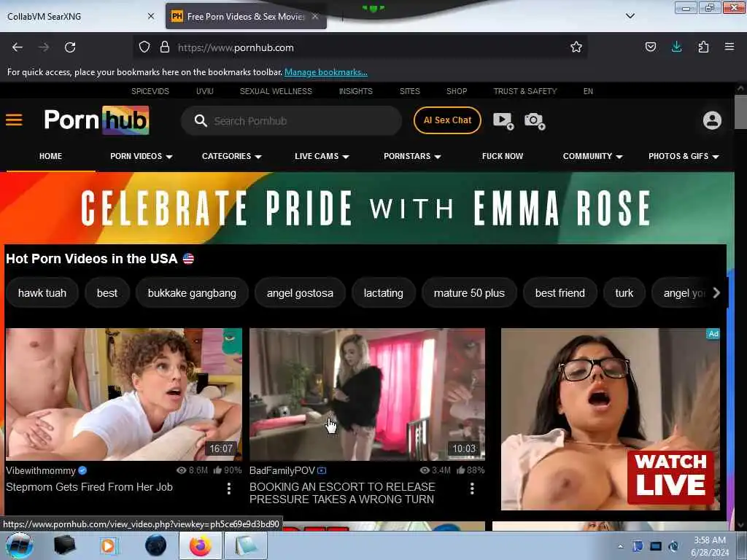Open the extensions puzzle-piece icon
The width and height of the screenshot is (747, 560).
[703, 47]
